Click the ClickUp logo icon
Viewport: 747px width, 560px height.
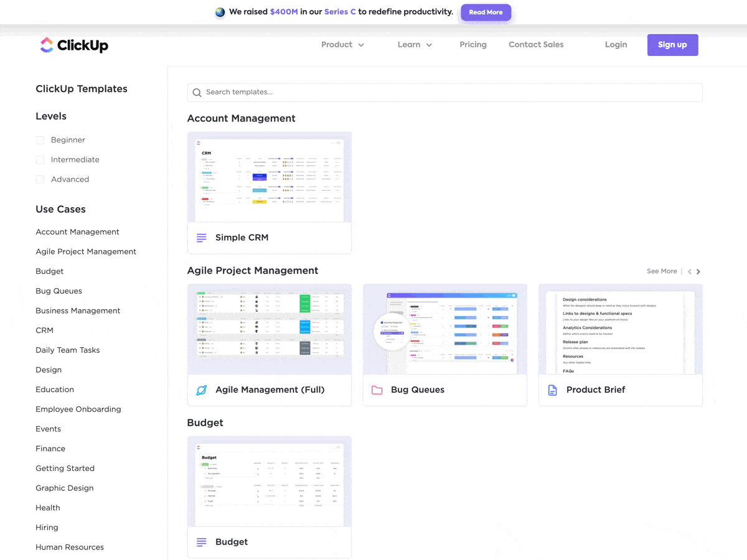(x=47, y=45)
